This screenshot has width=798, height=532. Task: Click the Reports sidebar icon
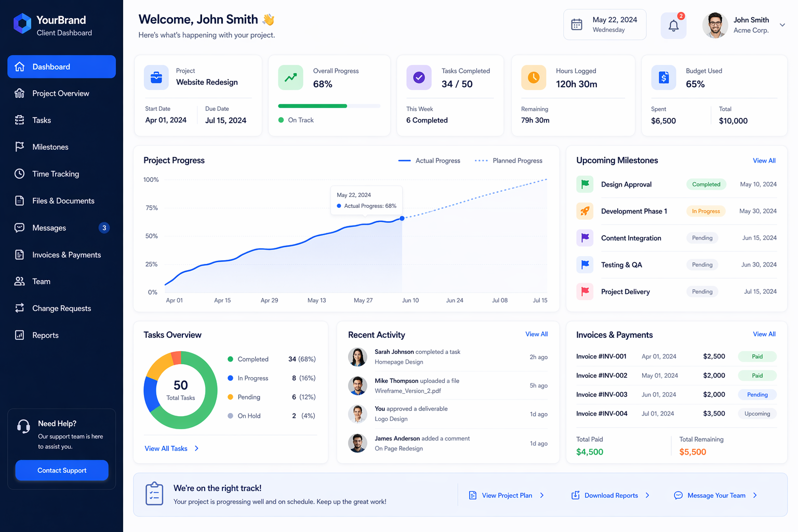coord(19,335)
